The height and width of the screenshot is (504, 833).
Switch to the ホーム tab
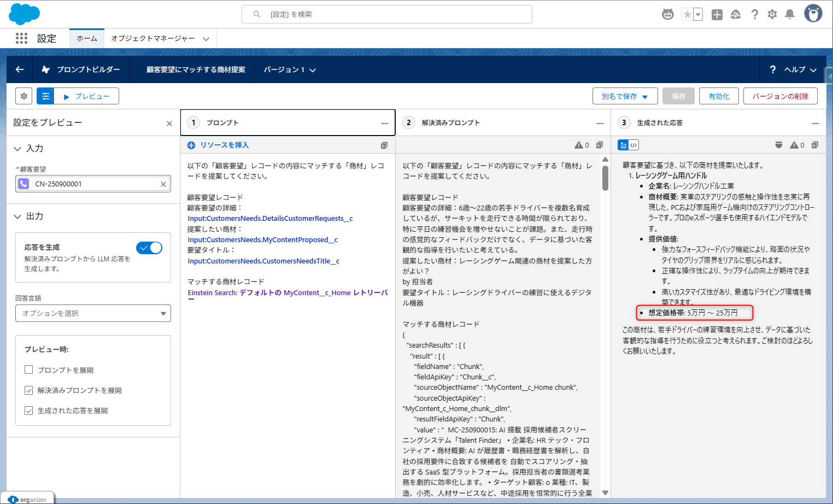pos(87,38)
